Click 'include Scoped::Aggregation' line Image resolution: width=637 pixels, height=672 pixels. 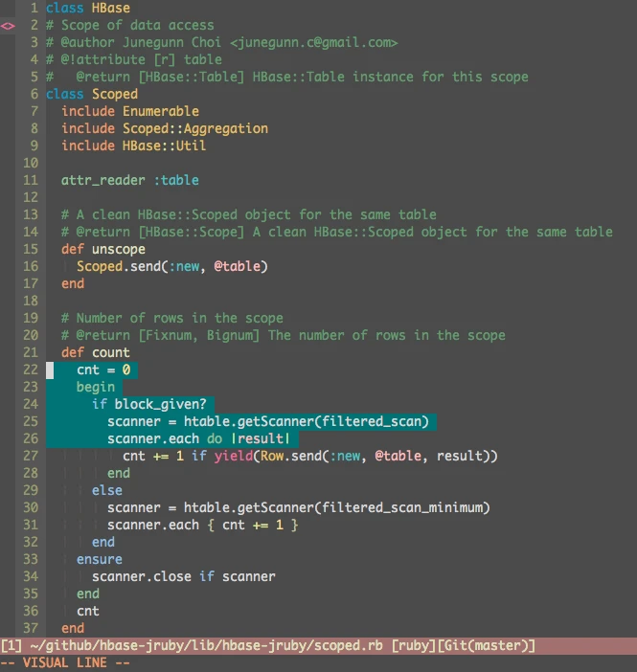(165, 128)
